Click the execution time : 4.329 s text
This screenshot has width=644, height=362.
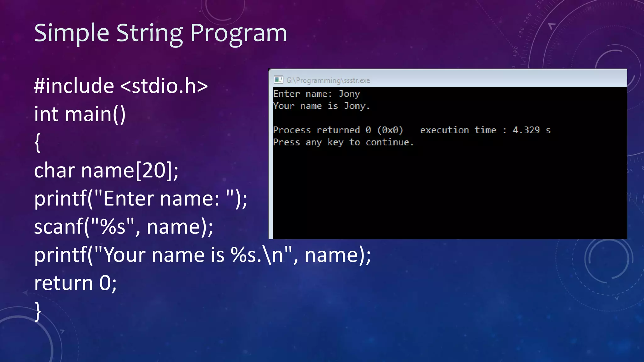[485, 130]
